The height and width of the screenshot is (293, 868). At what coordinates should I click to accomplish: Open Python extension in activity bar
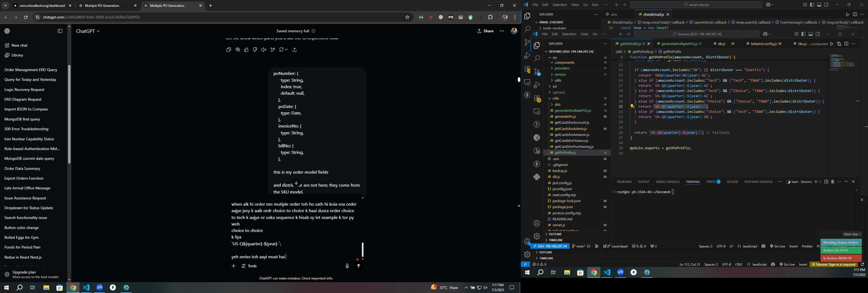[537, 177]
